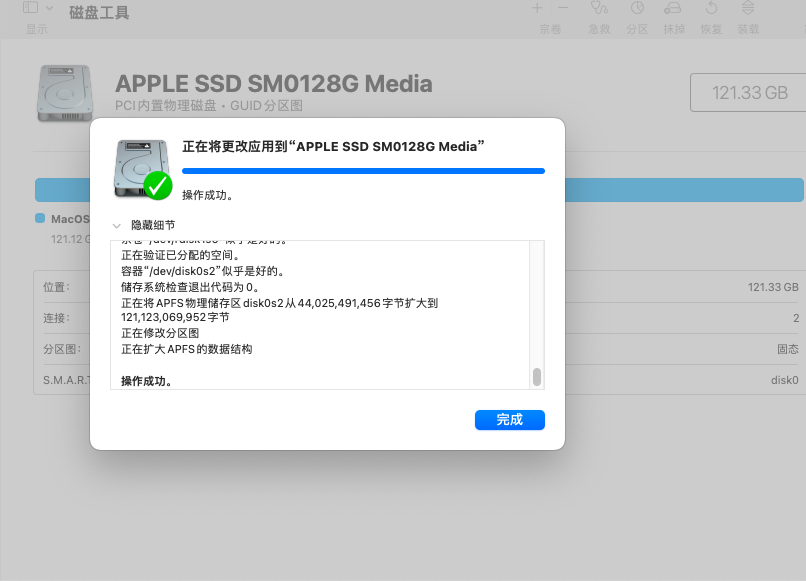Click the 完成 (Done) button
This screenshot has width=806, height=581.
(x=509, y=420)
